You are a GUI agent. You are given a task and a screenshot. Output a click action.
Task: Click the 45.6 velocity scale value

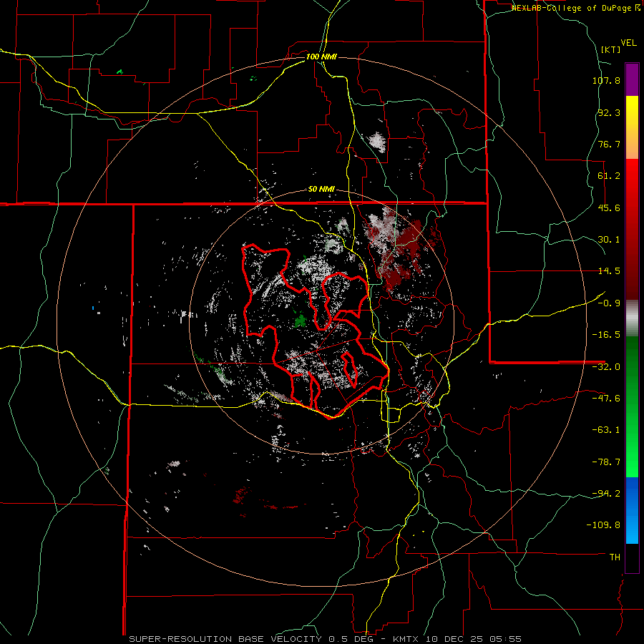(x=609, y=208)
